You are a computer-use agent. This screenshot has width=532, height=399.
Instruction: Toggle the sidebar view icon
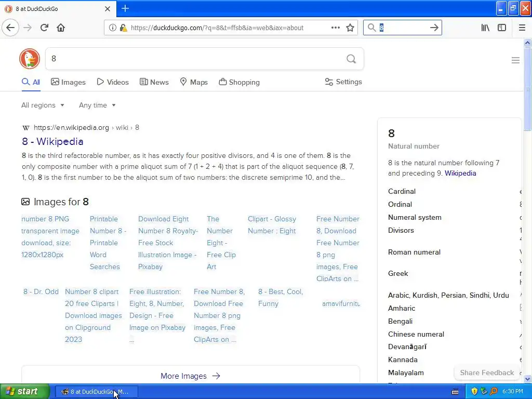coord(502,28)
